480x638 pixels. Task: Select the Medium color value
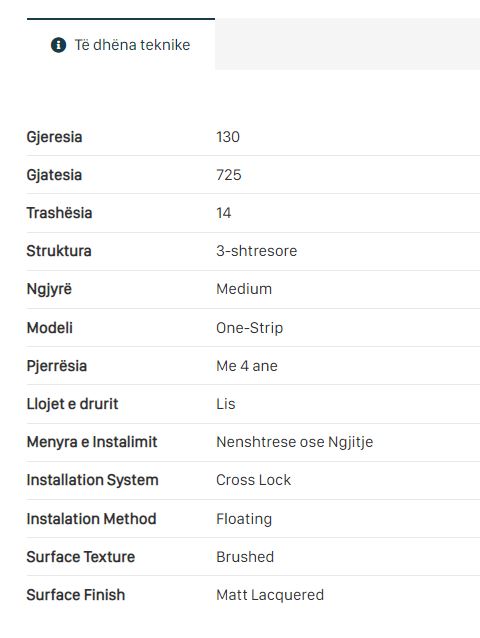244,289
